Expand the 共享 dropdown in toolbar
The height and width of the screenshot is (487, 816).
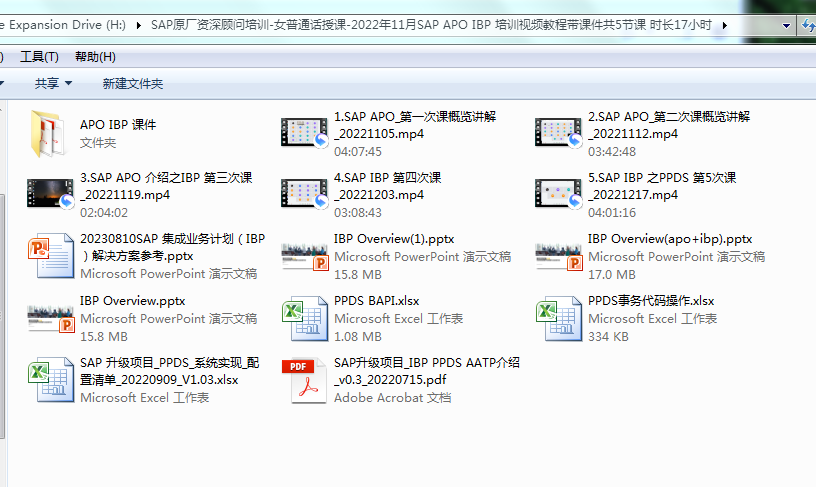[53, 84]
